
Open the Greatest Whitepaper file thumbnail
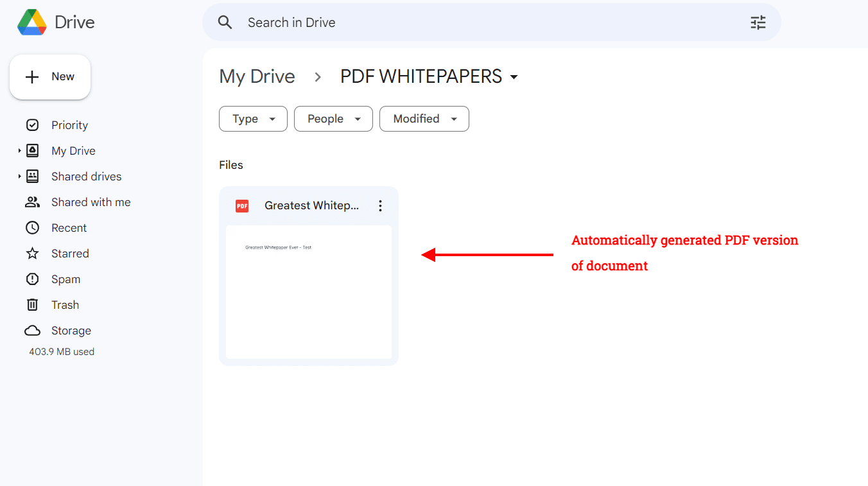tap(308, 292)
